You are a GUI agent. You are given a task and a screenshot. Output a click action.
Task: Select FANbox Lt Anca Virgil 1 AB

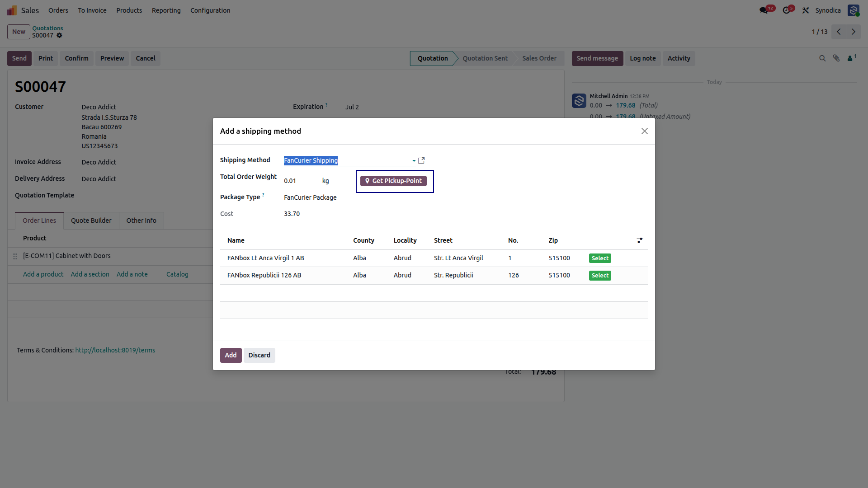click(x=600, y=258)
